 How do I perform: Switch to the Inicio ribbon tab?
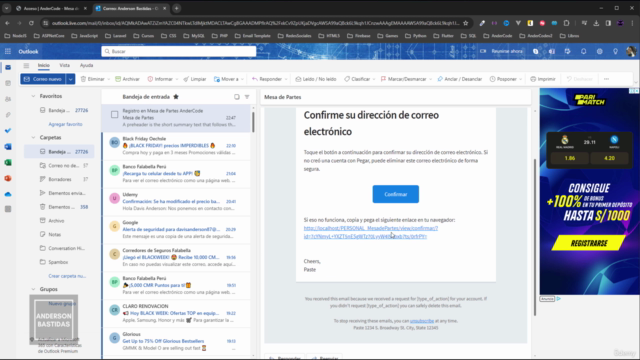pyautogui.click(x=44, y=65)
